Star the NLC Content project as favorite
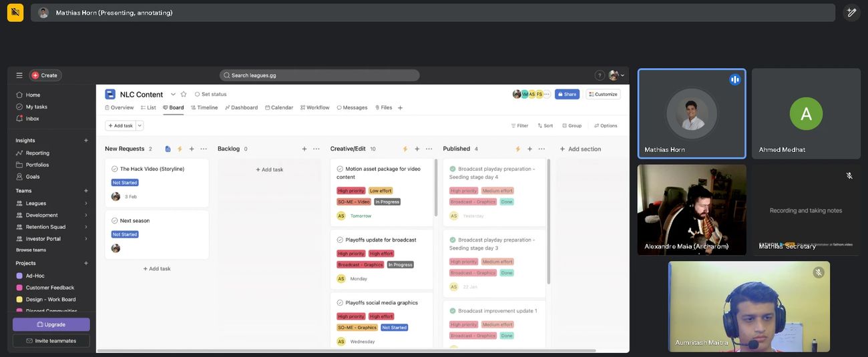This screenshot has width=868, height=357. pyautogui.click(x=184, y=94)
